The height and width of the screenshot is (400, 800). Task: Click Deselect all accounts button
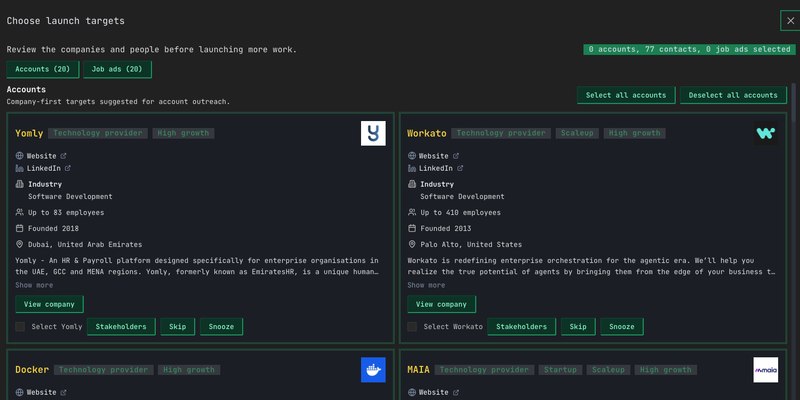(x=733, y=95)
